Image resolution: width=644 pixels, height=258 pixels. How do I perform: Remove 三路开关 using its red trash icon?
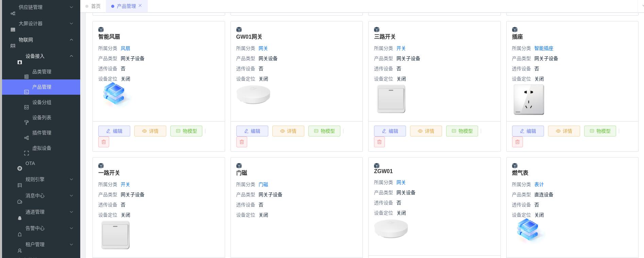pos(379,142)
